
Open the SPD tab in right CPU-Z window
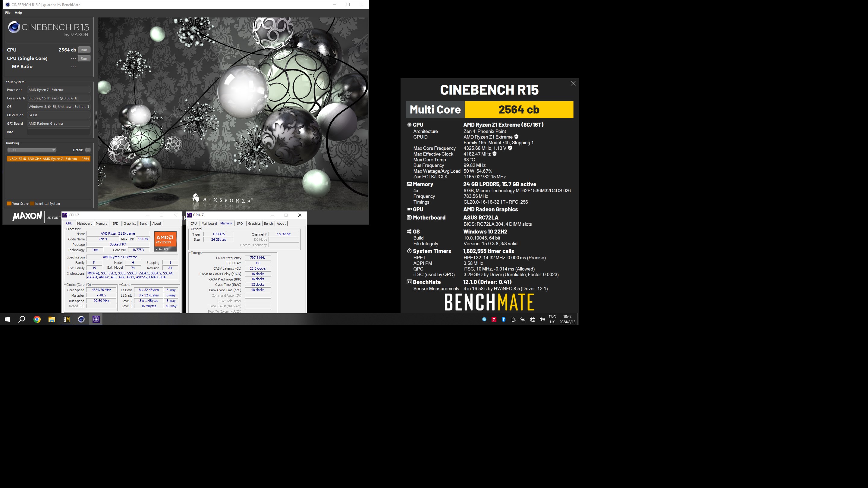pyautogui.click(x=240, y=223)
